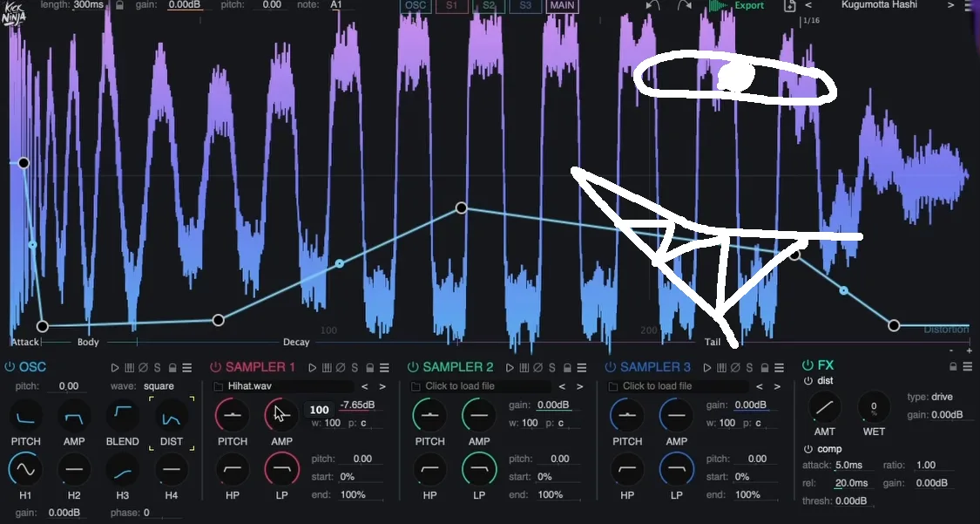Select next sample in Sampler 2
980x524 pixels.
(x=580, y=387)
